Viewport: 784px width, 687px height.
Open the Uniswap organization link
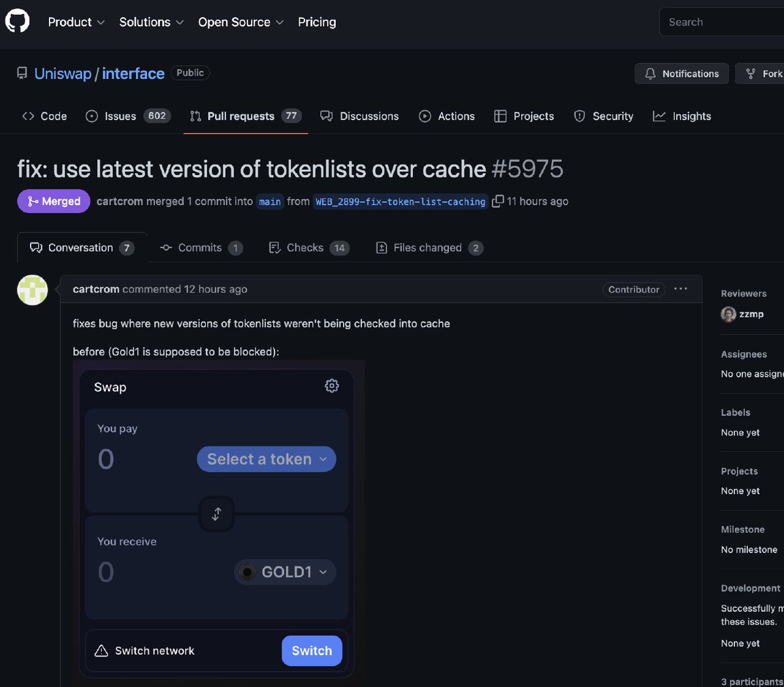[x=63, y=74]
